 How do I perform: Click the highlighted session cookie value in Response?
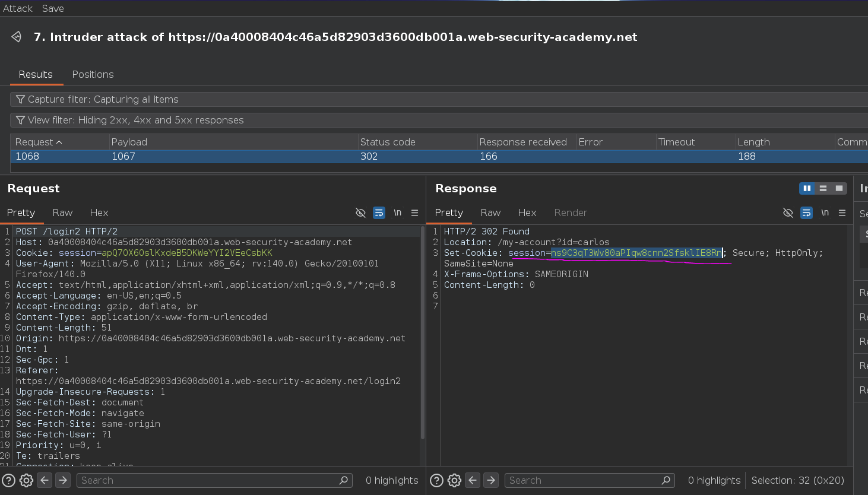pyautogui.click(x=636, y=253)
